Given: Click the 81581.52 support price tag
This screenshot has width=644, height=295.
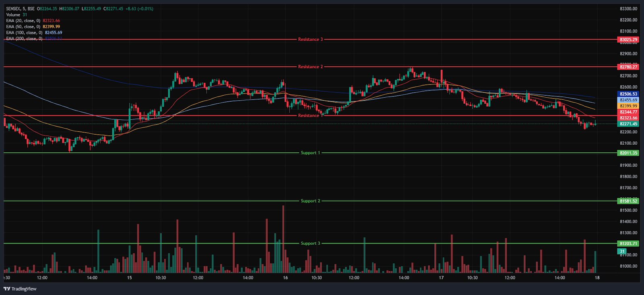Looking at the screenshot, I should tap(628, 201).
